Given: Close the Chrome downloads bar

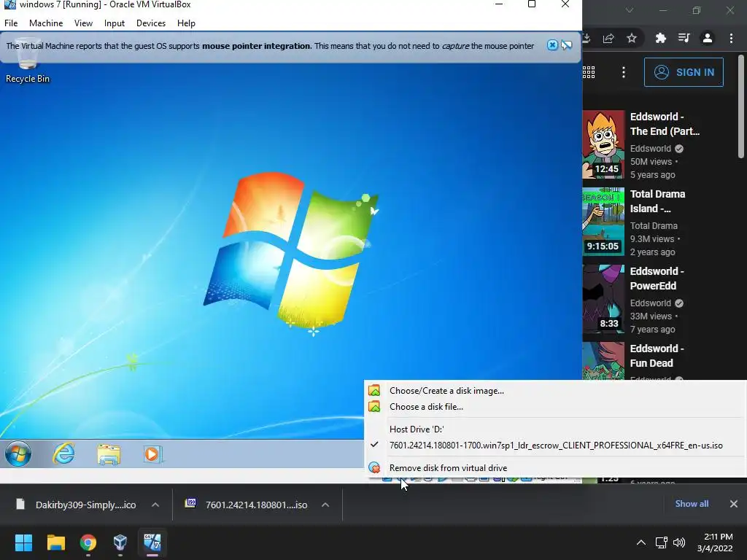Looking at the screenshot, I should 734,504.
